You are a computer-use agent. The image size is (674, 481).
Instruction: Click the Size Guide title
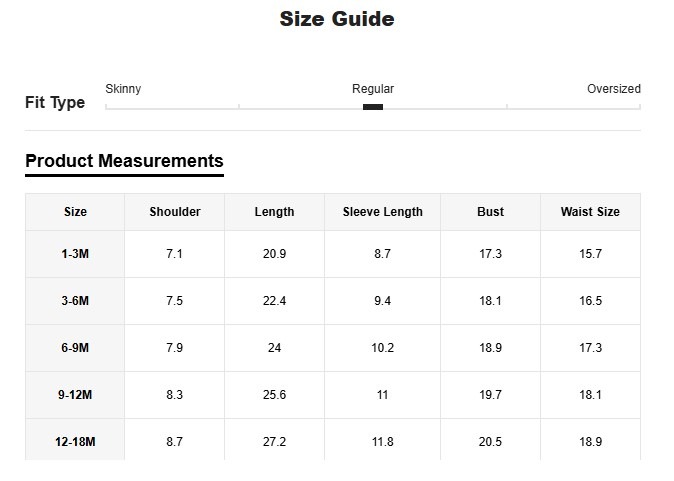(337, 19)
